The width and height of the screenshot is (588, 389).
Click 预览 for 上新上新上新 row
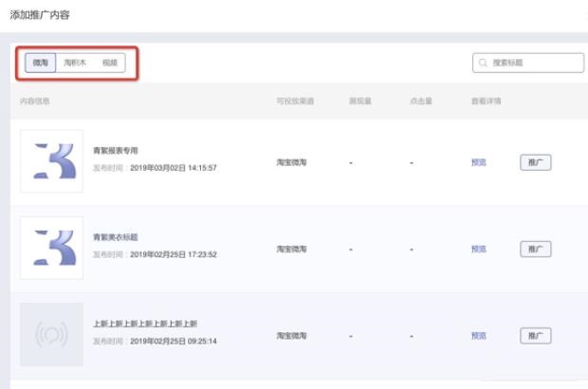click(478, 335)
